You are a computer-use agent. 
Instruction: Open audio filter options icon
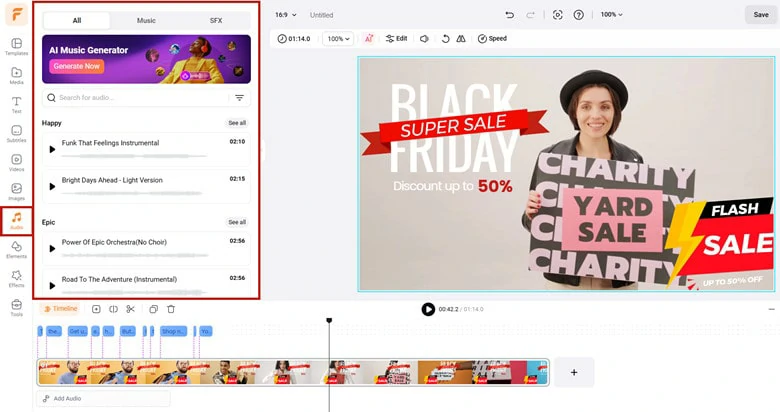pos(239,98)
